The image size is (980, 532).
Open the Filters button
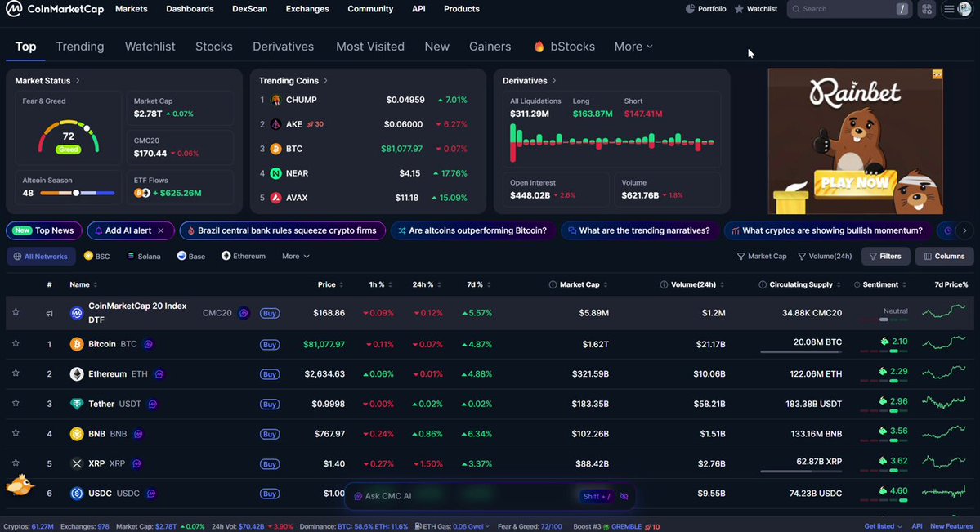886,257
